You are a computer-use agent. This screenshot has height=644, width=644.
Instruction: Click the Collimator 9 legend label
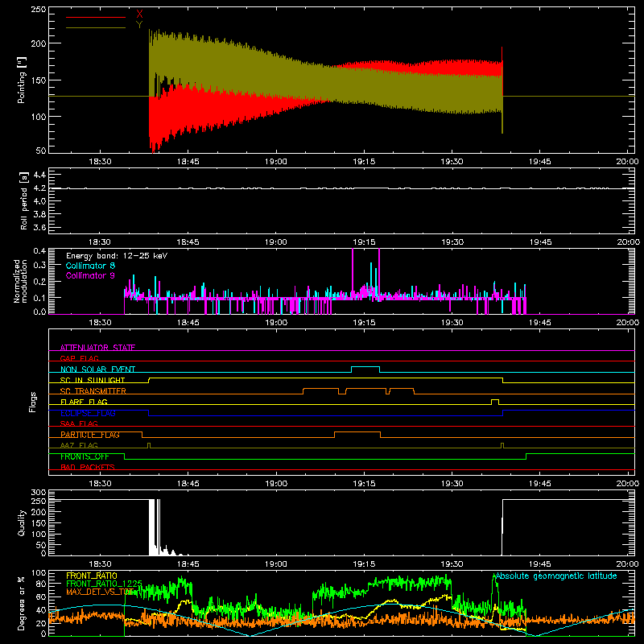tap(90, 275)
